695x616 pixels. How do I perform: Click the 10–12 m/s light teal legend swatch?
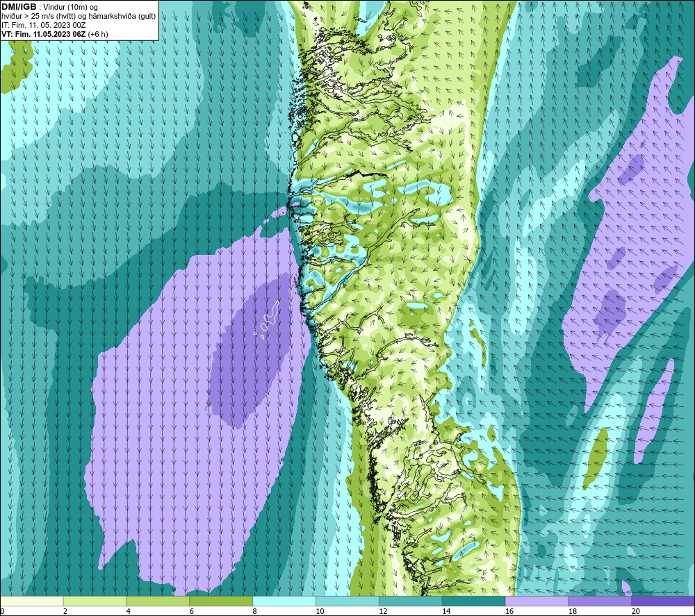pyautogui.click(x=347, y=601)
